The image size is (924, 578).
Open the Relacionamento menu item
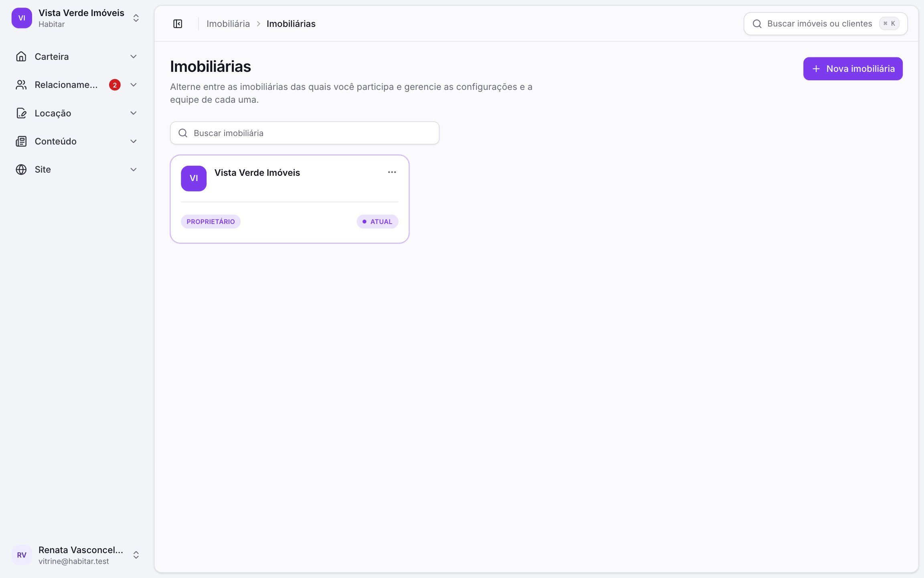[x=76, y=85]
